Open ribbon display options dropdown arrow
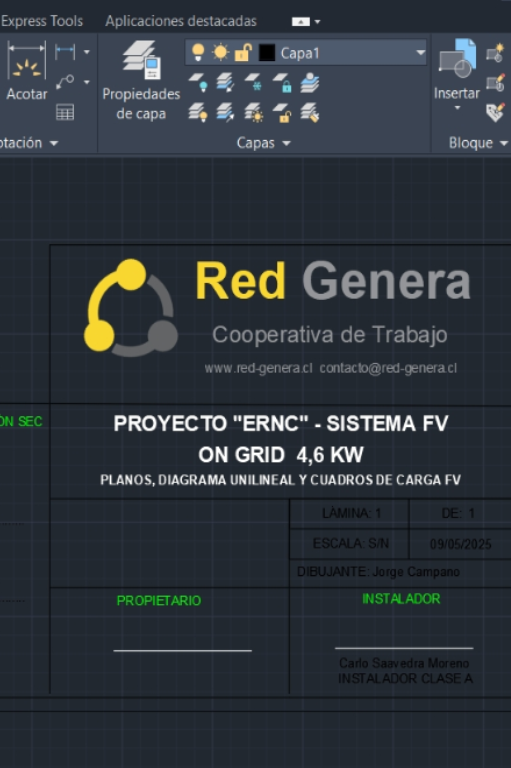Image resolution: width=511 pixels, height=768 pixels. click(317, 22)
